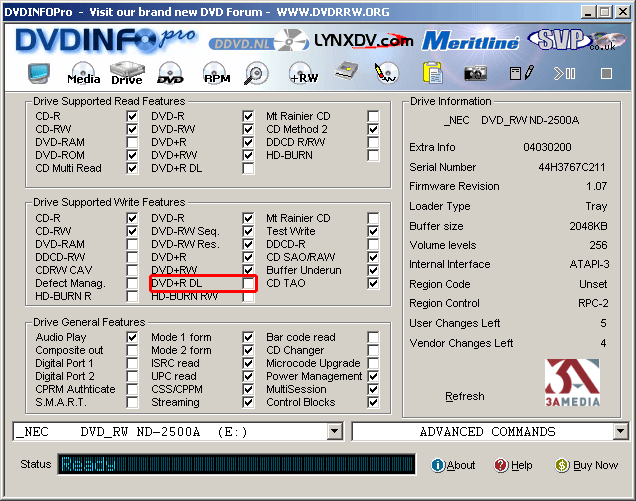This screenshot has width=636, height=501.
Task: Click the disc with pen icon
Action: coord(386,73)
